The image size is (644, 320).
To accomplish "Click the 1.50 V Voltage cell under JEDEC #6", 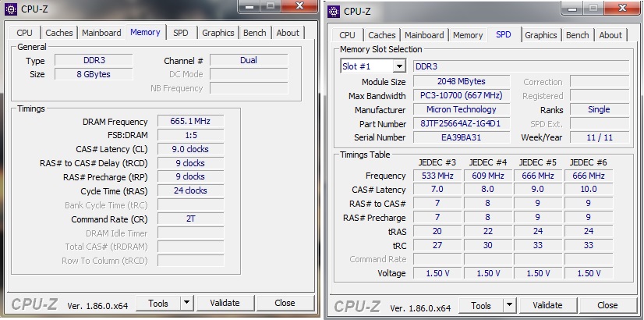I will click(x=589, y=273).
